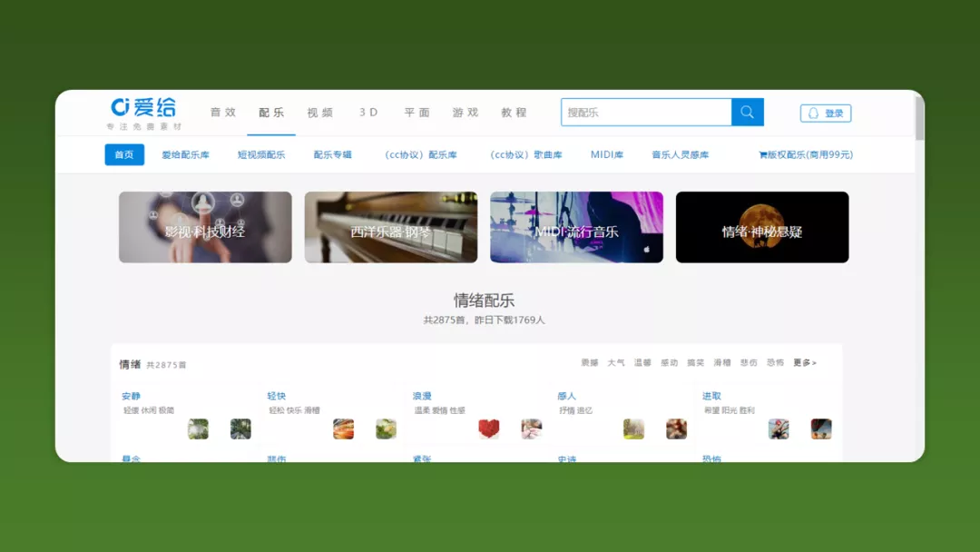Click the 轻松 快乐 滑稽 subtags

click(294, 410)
